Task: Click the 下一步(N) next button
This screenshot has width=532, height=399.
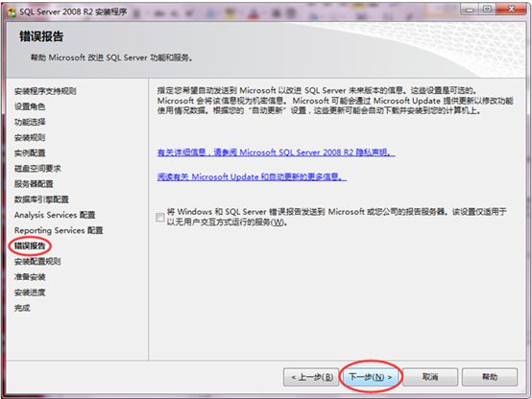Action: pyautogui.click(x=371, y=377)
